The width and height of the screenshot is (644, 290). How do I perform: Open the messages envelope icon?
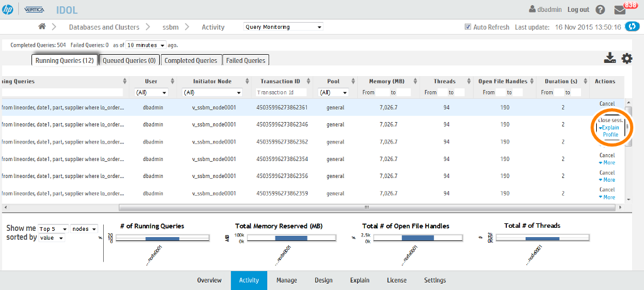click(x=619, y=10)
